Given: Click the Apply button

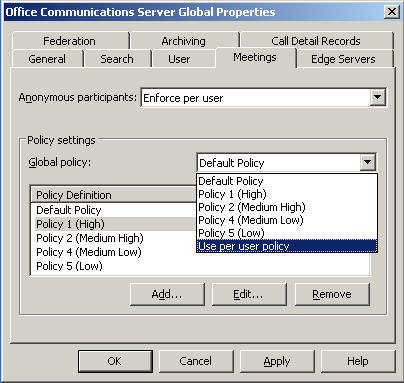Looking at the screenshot, I should click(277, 361).
